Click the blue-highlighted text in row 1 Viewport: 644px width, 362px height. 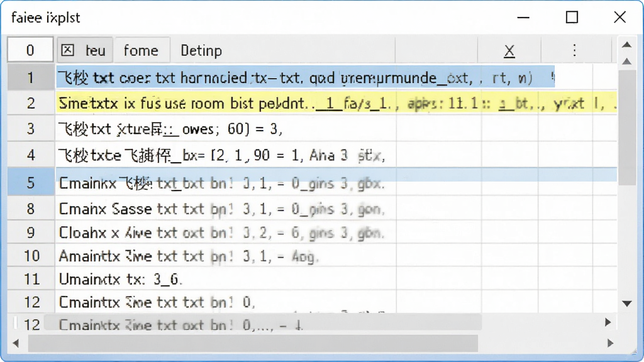306,77
